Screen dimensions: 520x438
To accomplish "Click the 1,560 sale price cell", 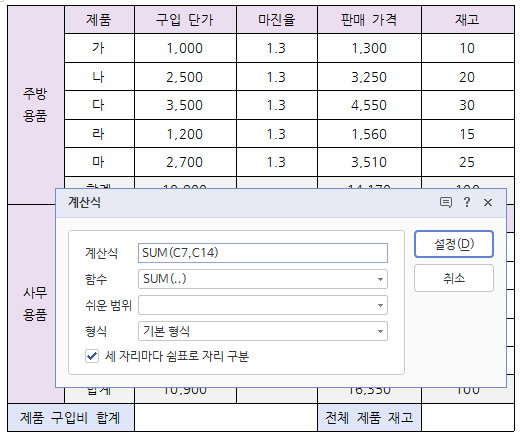I will 369,134.
